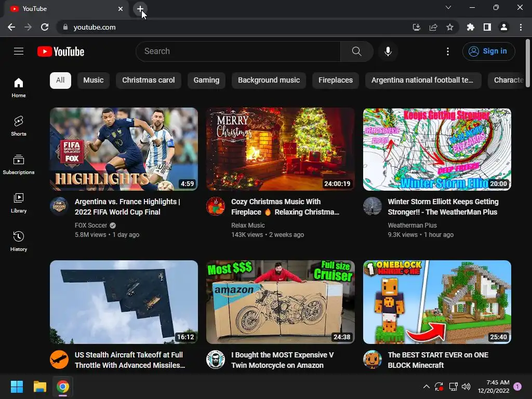Click the motorcycle video channel avatar
This screenshot has height=399, width=532.
[216, 360]
